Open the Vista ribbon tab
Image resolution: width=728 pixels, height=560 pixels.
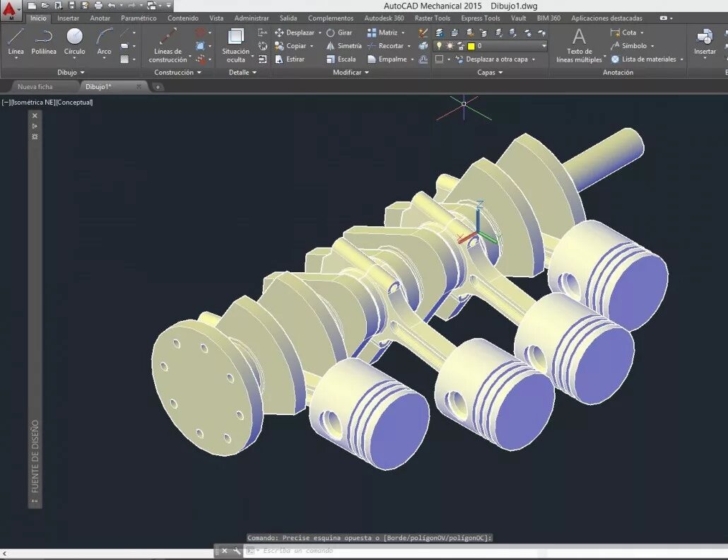click(216, 18)
